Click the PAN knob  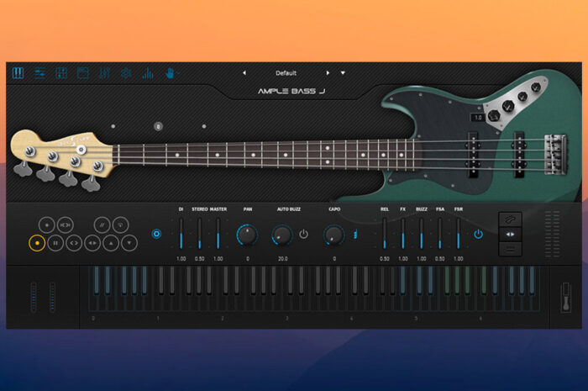248,235
